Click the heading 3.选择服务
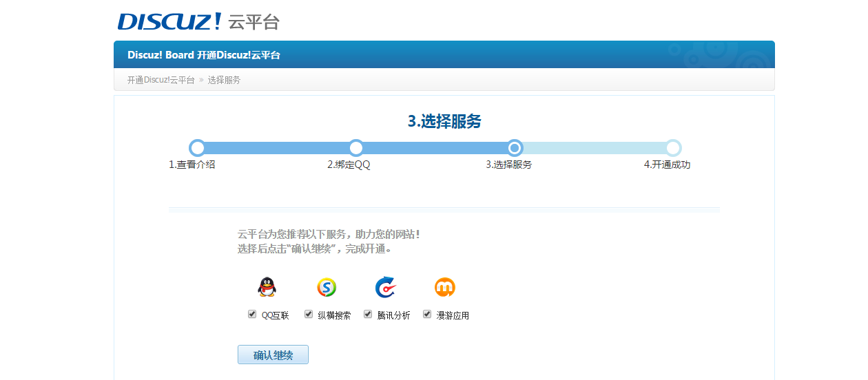The width and height of the screenshot is (868, 380). click(444, 122)
